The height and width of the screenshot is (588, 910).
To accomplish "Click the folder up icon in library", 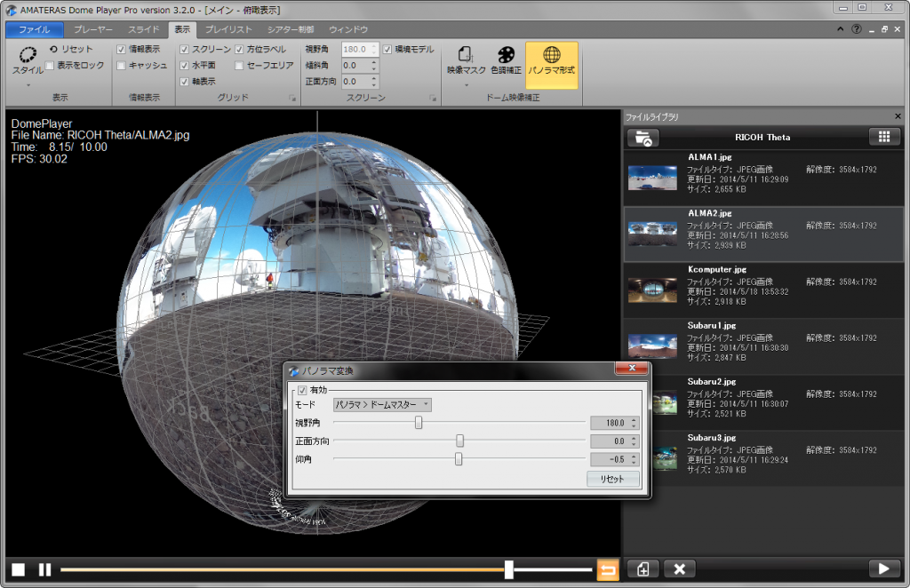I will [643, 137].
